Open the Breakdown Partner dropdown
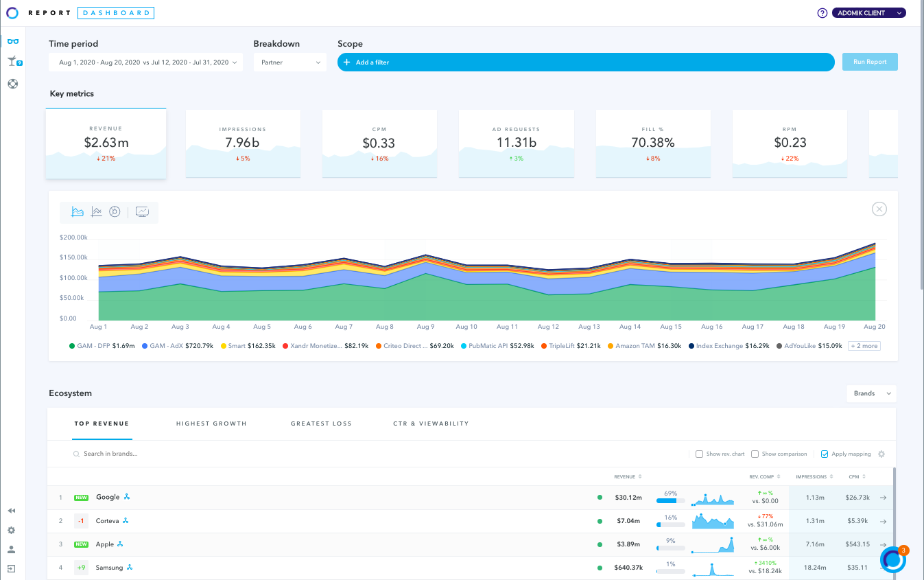This screenshot has width=924, height=580. (289, 62)
